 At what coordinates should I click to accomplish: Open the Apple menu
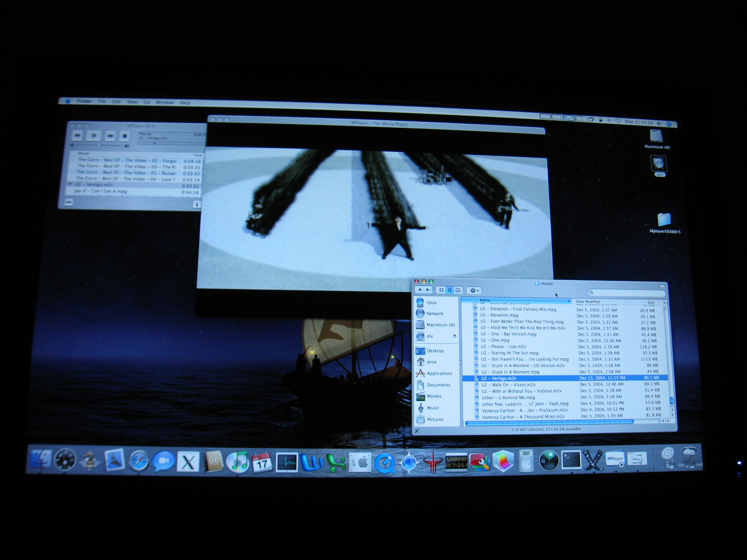point(67,101)
